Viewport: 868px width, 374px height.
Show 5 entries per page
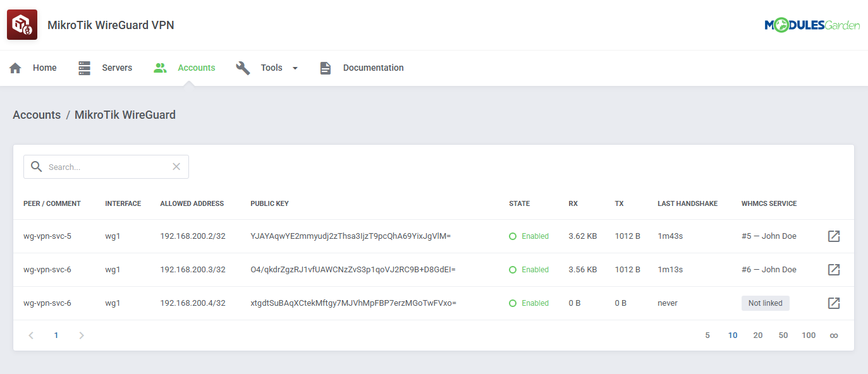(x=707, y=335)
